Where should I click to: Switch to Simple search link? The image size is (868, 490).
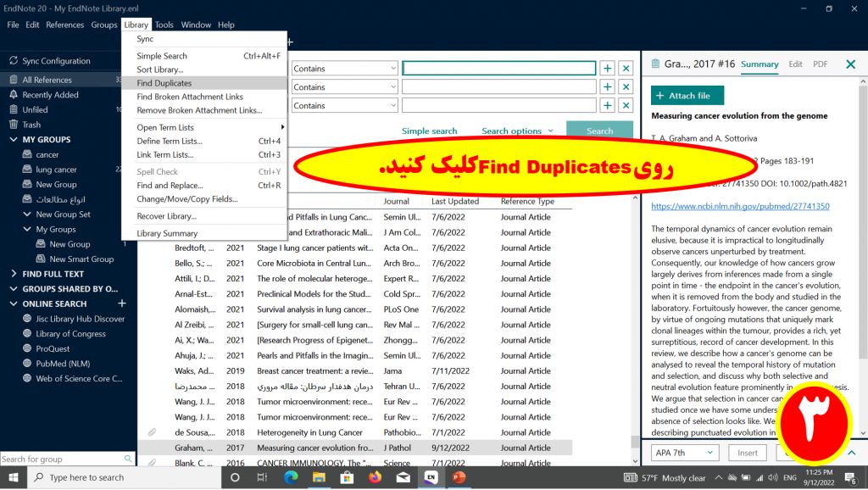pos(429,131)
